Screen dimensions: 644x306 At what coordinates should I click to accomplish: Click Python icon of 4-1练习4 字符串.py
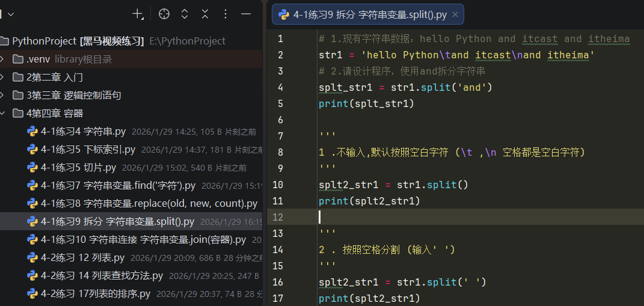coord(32,132)
